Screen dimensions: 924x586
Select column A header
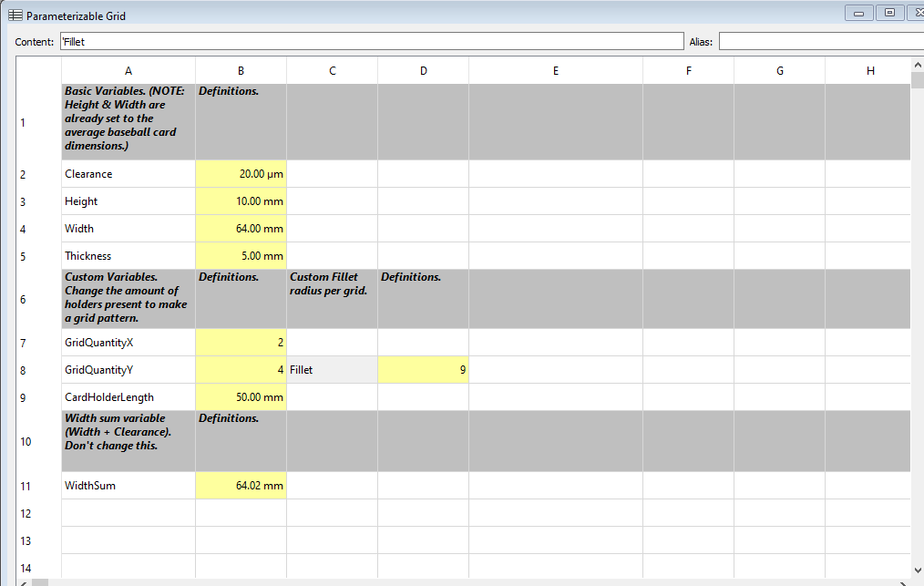[128, 71]
